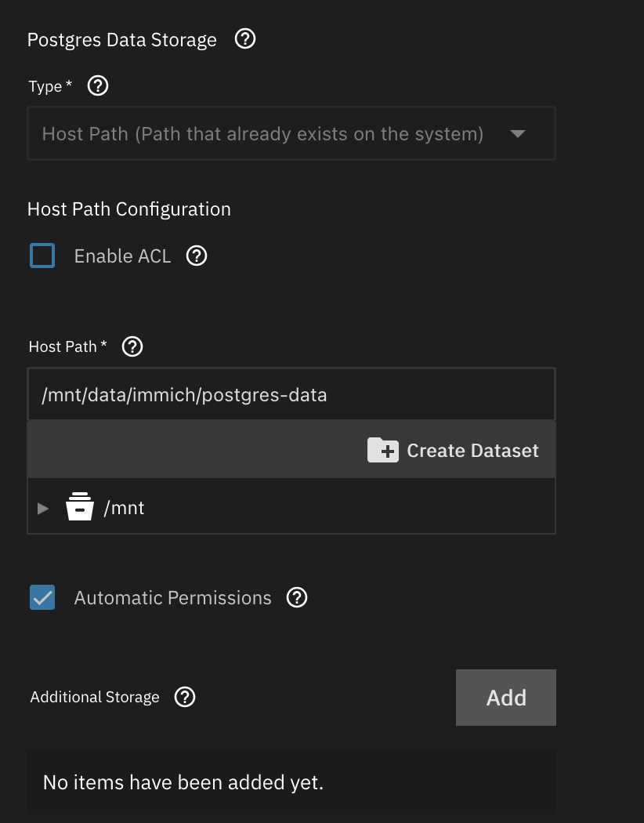Show Additional Storage help tooltip
The width and height of the screenshot is (644, 823).
185,697
